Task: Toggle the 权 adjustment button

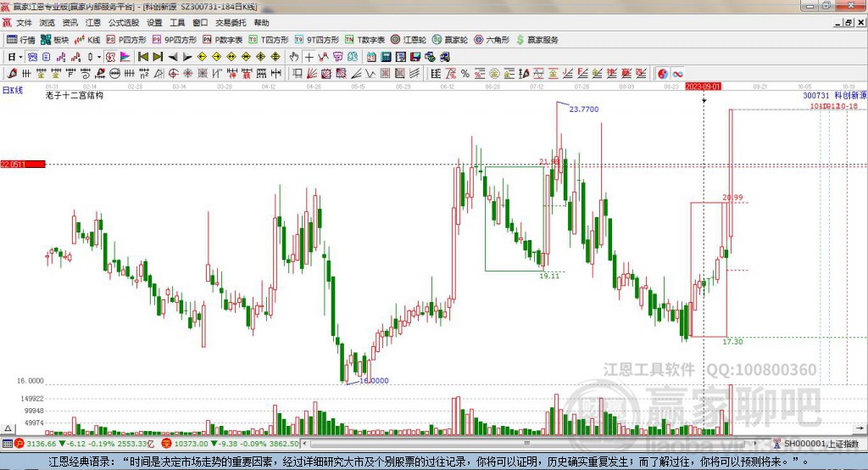Action: pyautogui.click(x=110, y=57)
